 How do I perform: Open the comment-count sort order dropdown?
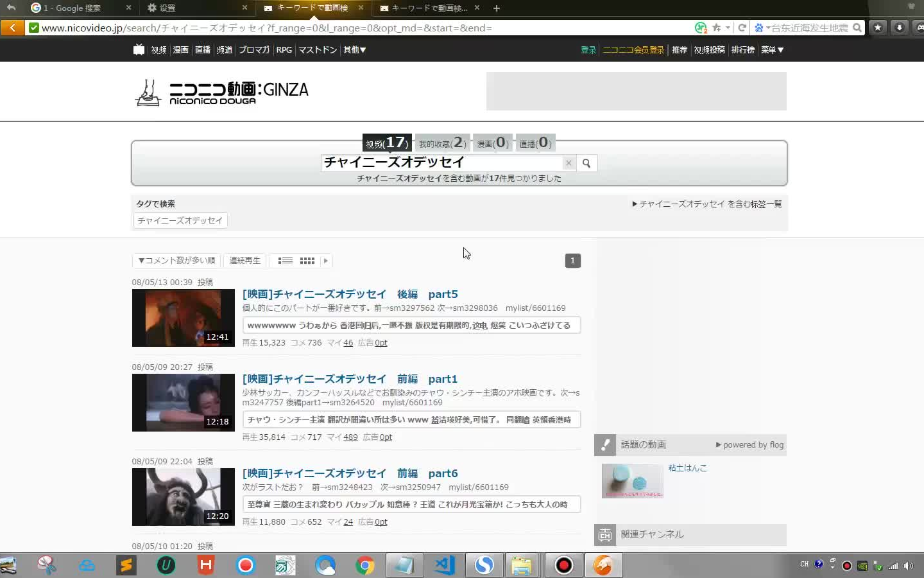(x=176, y=261)
